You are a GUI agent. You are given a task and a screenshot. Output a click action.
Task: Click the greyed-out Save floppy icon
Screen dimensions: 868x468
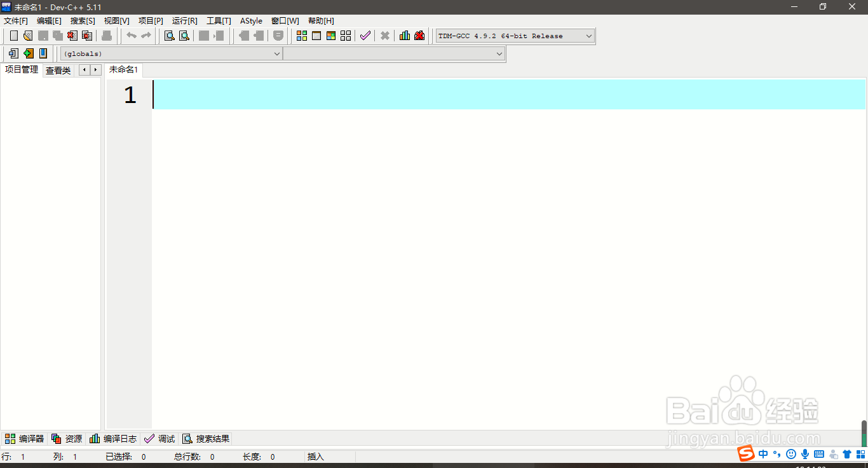pyautogui.click(x=43, y=36)
